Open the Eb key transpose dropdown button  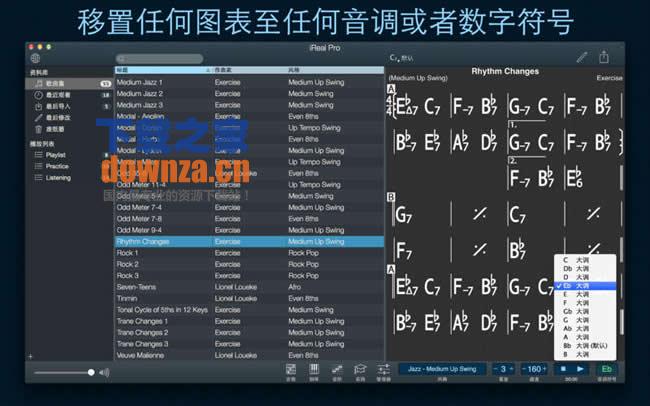click(606, 369)
